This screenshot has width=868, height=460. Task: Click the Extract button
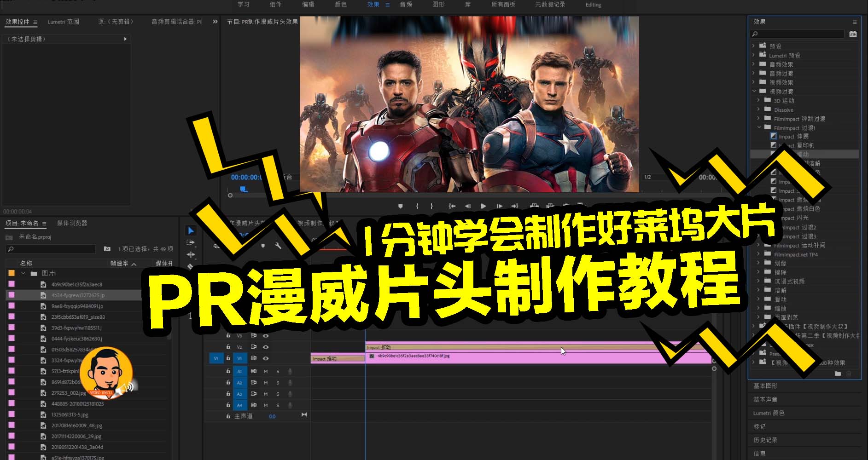tap(550, 206)
